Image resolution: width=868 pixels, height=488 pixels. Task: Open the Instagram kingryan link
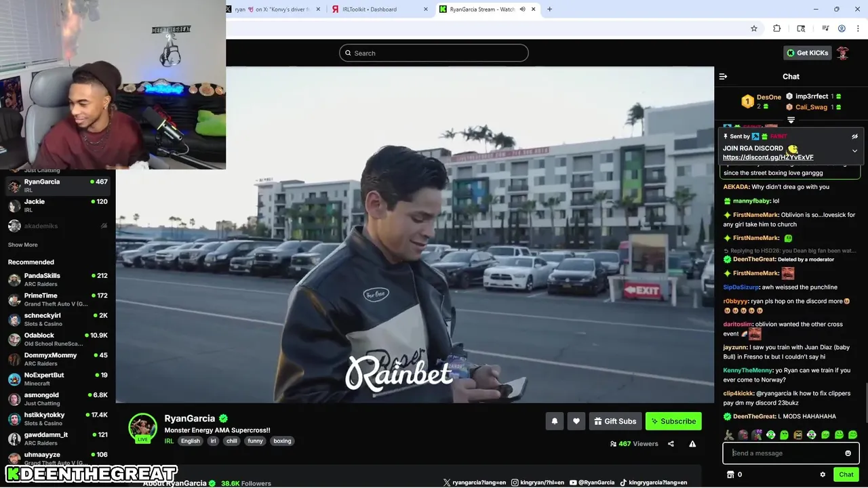(x=538, y=483)
